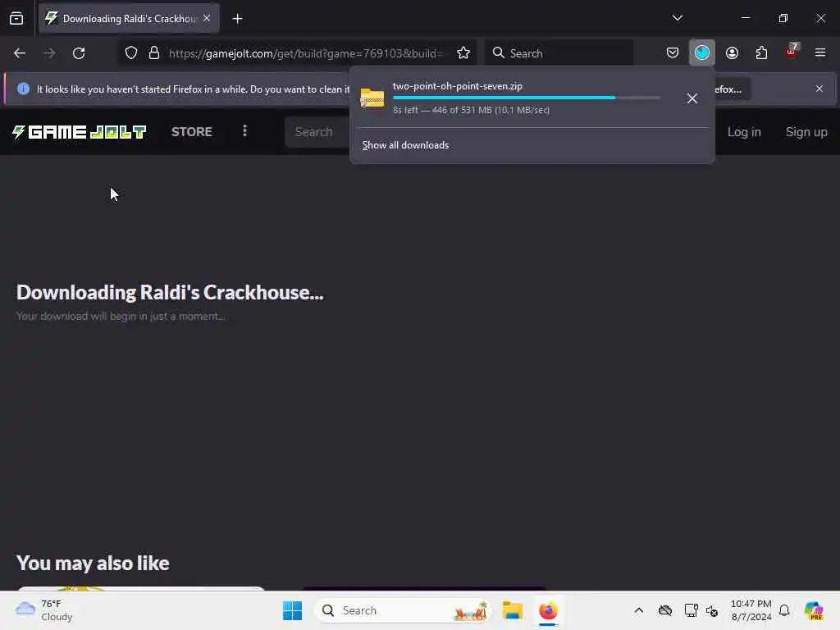Open the Firefox application menu
The width and height of the screenshot is (840, 630).
tap(820, 53)
